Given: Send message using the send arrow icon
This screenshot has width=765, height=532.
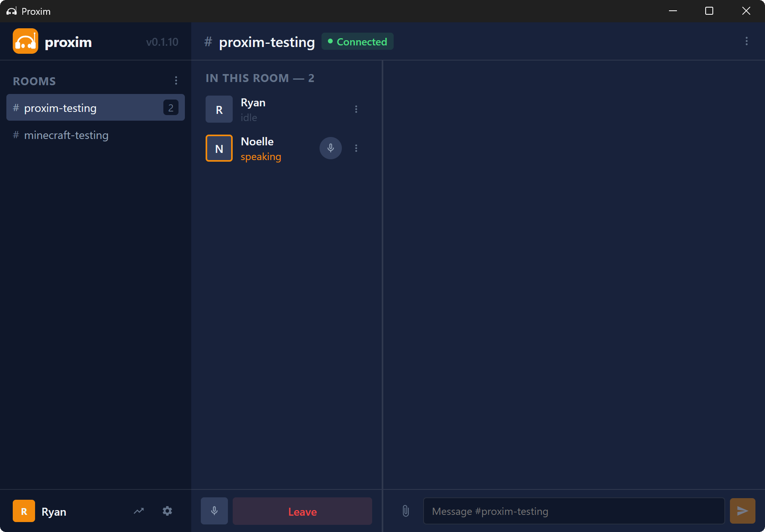Looking at the screenshot, I should [742, 511].
